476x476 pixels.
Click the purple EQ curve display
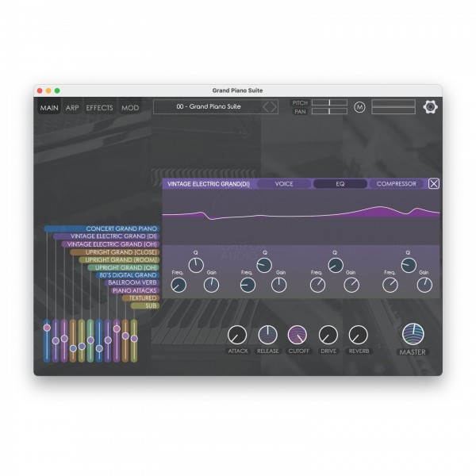click(x=301, y=217)
